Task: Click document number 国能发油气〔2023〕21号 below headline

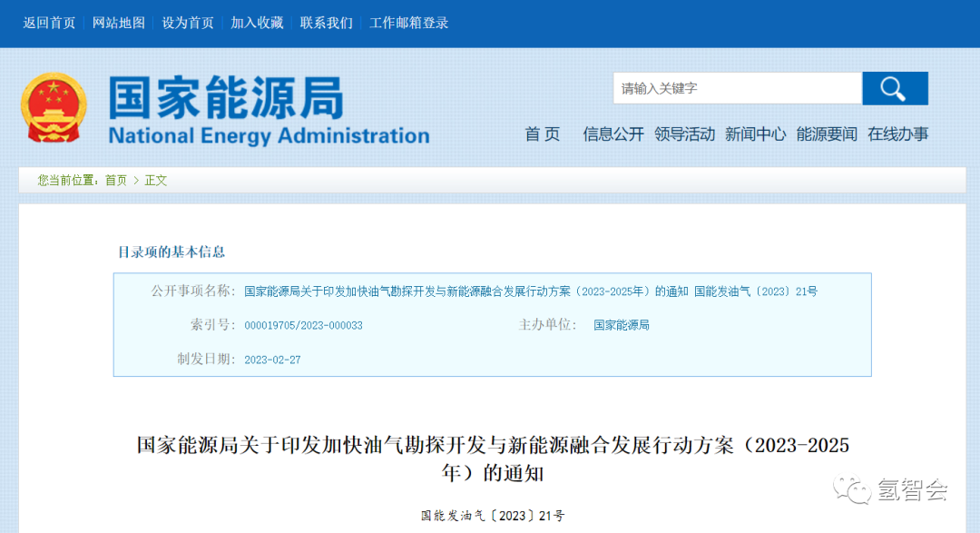Action: [493, 516]
